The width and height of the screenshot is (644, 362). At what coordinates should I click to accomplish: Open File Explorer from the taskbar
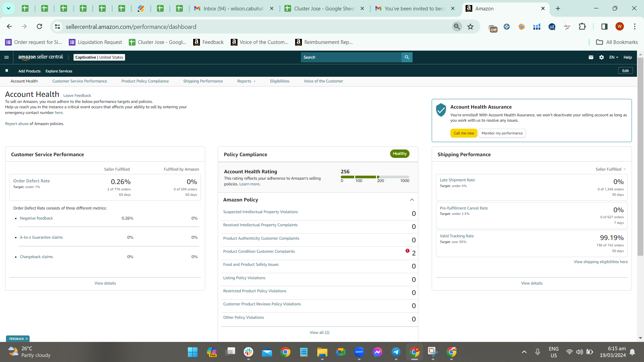coord(322,352)
